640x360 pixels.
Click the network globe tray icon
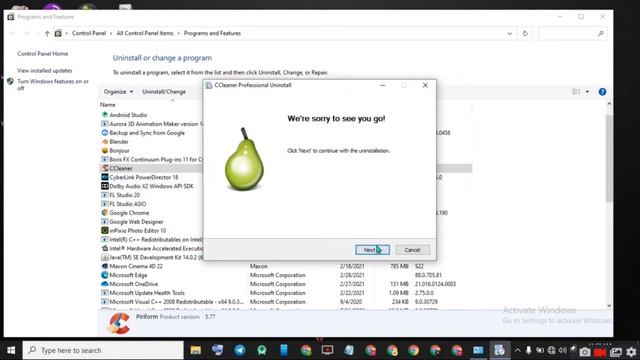click(x=551, y=351)
